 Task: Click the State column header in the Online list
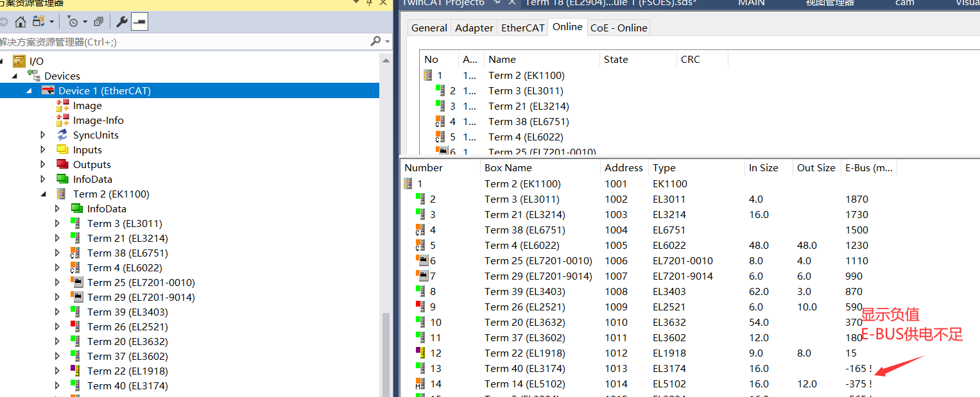pyautogui.click(x=638, y=59)
